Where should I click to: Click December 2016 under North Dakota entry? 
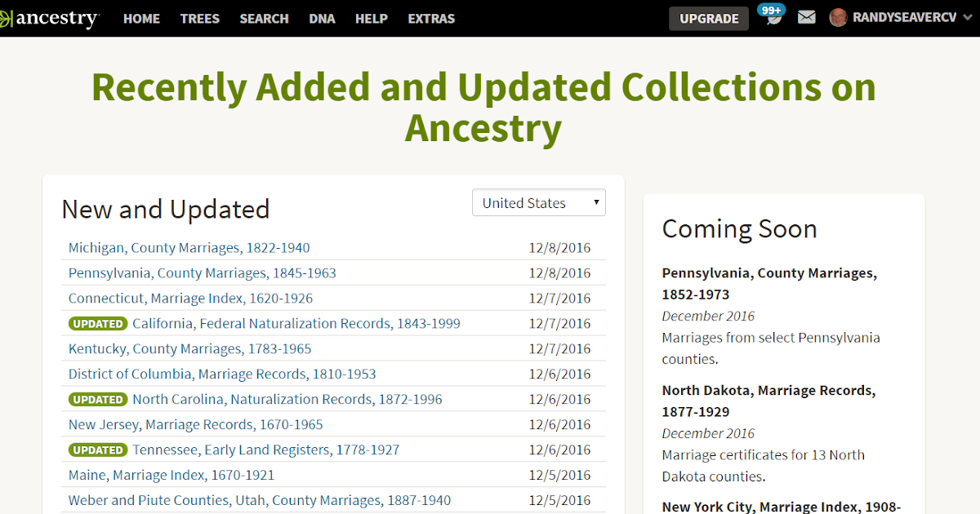(708, 434)
